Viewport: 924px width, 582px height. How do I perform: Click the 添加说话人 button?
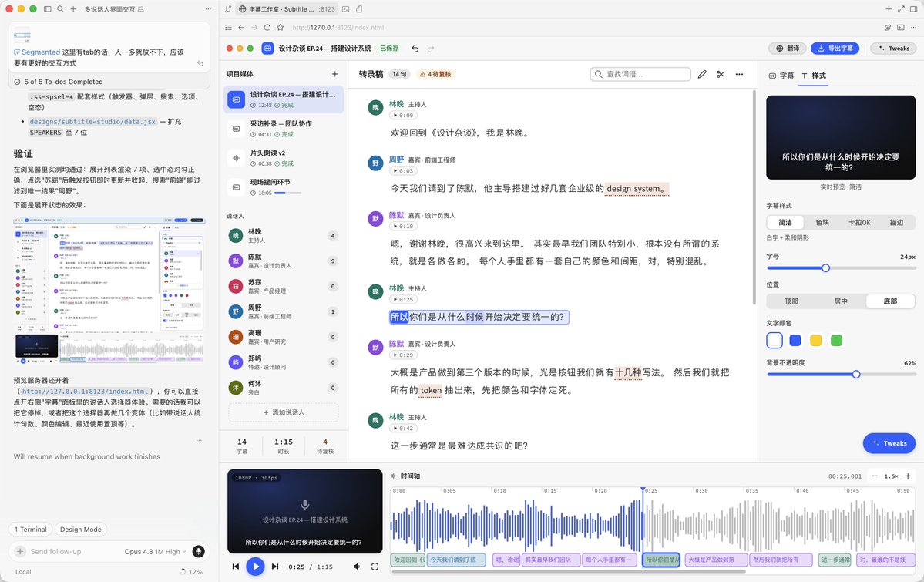click(x=284, y=412)
